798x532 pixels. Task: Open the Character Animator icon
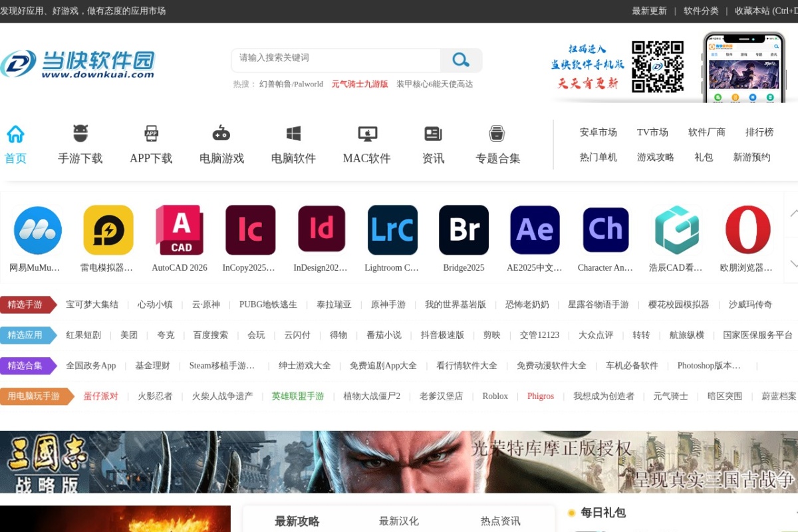tap(605, 230)
